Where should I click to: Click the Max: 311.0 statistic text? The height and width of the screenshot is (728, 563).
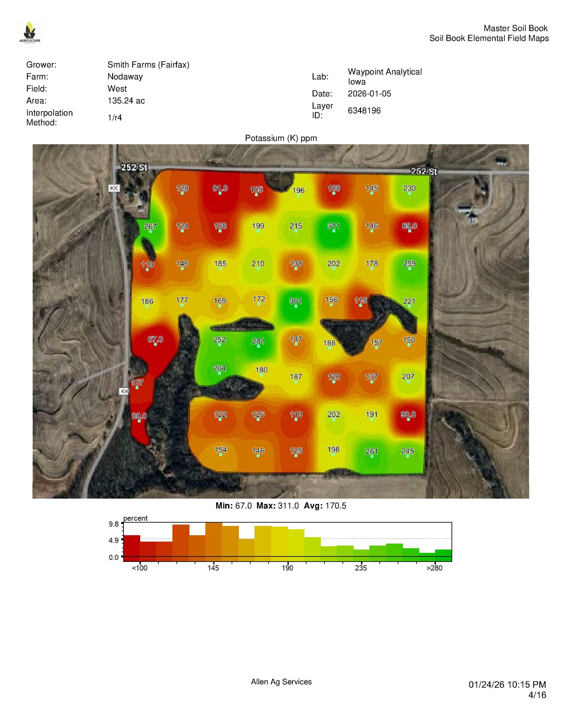click(x=277, y=506)
